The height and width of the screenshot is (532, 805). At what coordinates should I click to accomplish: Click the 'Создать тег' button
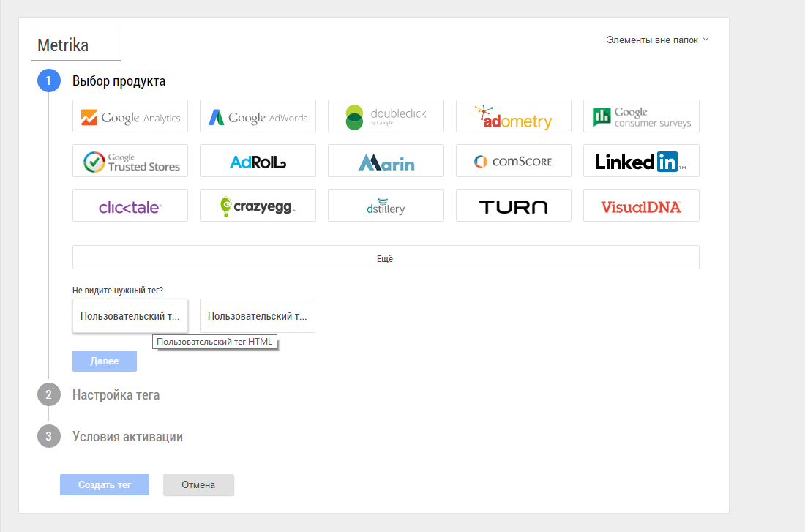point(104,484)
